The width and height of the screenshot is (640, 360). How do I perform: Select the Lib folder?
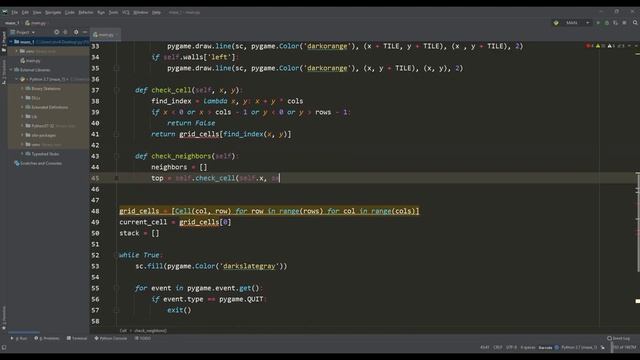coord(31,117)
